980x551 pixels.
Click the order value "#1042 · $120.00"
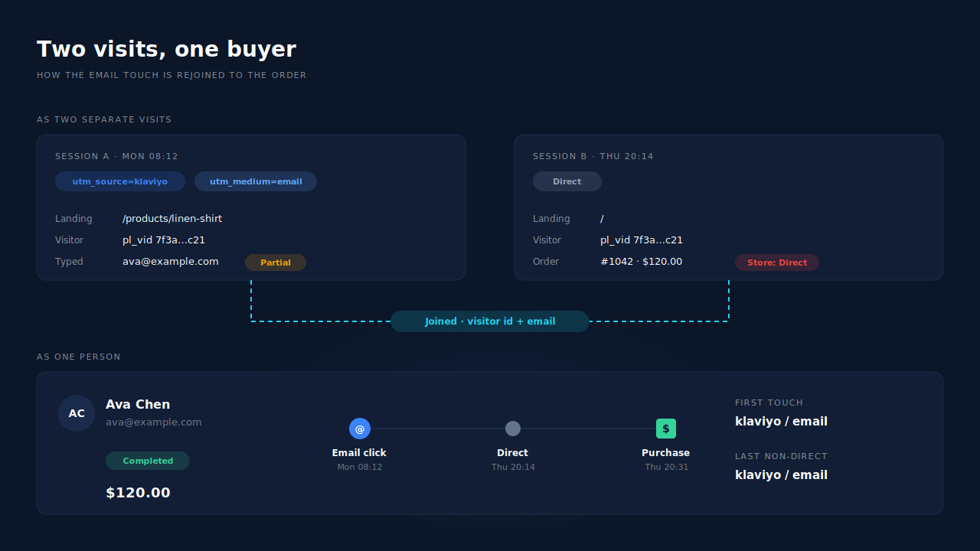coord(641,262)
